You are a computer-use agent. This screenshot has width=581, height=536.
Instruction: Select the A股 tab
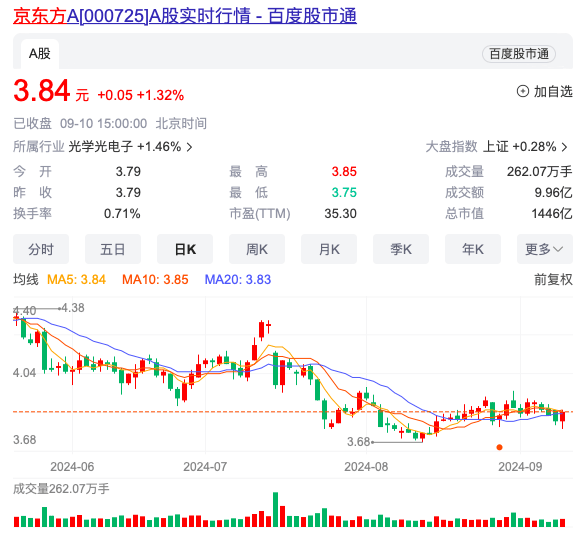click(x=40, y=54)
